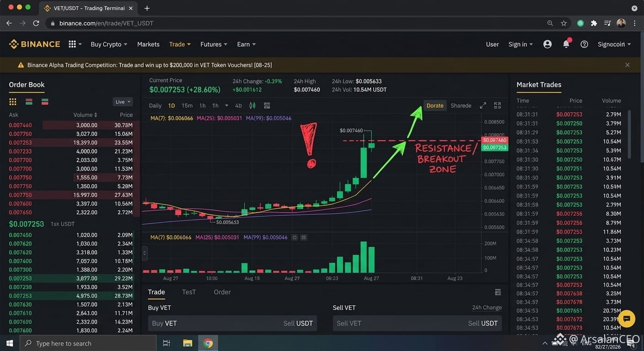This screenshot has height=351, width=644.
Task: Sort order book by Volume
Action: (x=86, y=115)
